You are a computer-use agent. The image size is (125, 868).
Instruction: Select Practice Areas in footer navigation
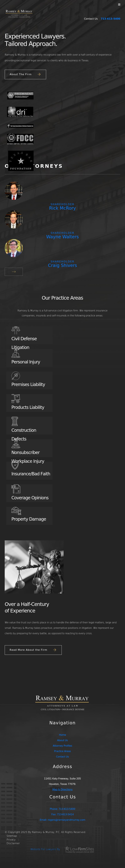click(62, 751)
